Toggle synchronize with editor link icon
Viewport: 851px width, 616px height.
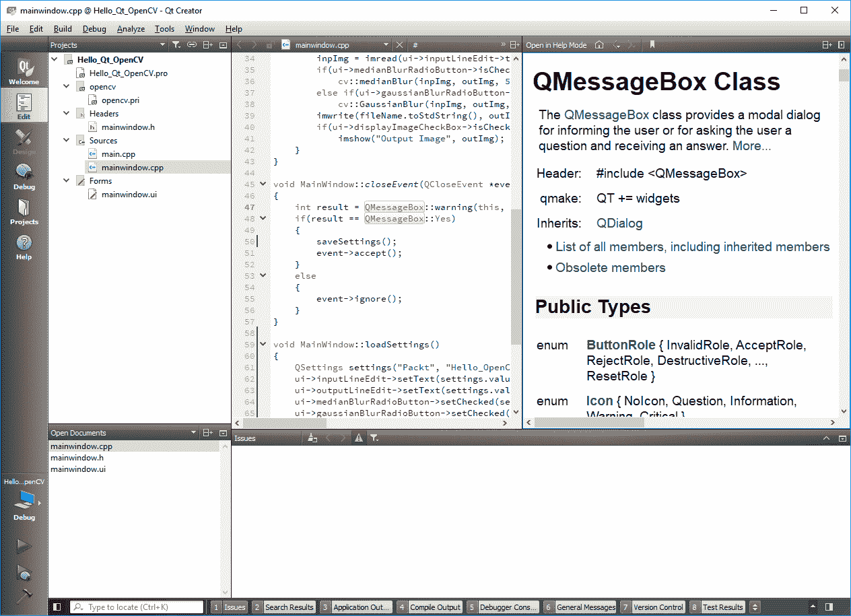(192, 45)
